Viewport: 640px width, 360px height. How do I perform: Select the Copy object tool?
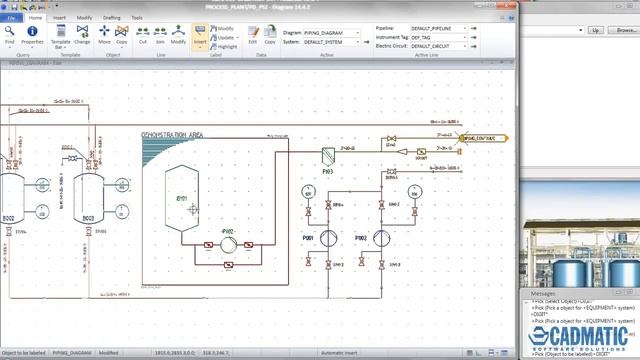pos(122,35)
